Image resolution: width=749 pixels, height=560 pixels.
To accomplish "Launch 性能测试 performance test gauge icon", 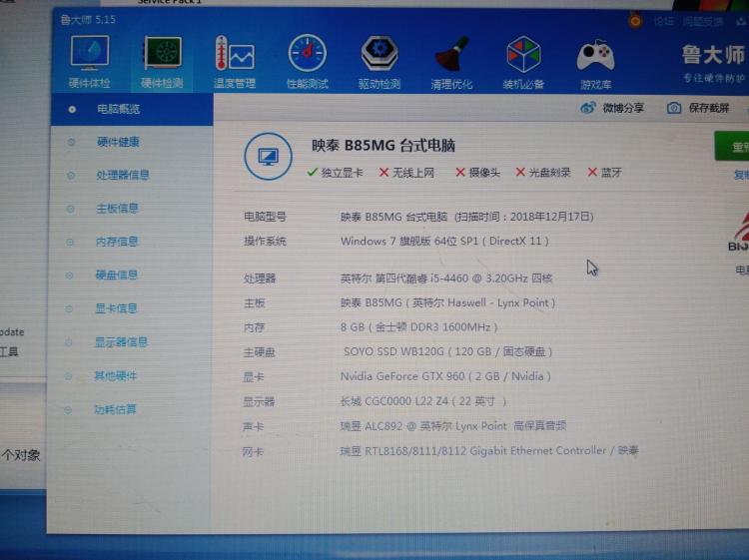I will (308, 62).
